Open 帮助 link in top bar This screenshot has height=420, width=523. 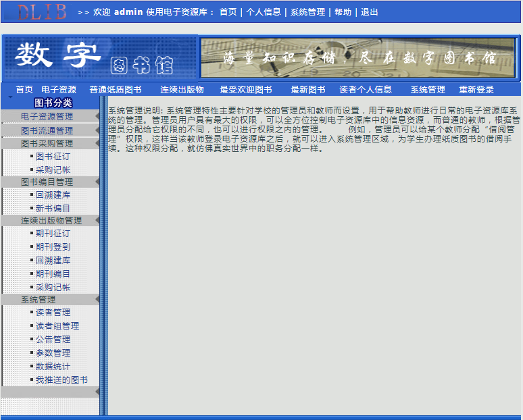(x=343, y=12)
